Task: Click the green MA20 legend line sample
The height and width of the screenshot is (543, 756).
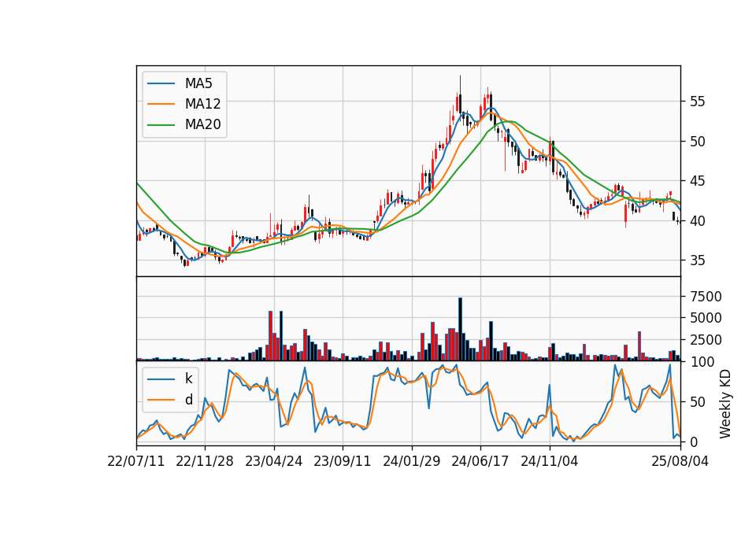Action: point(161,125)
